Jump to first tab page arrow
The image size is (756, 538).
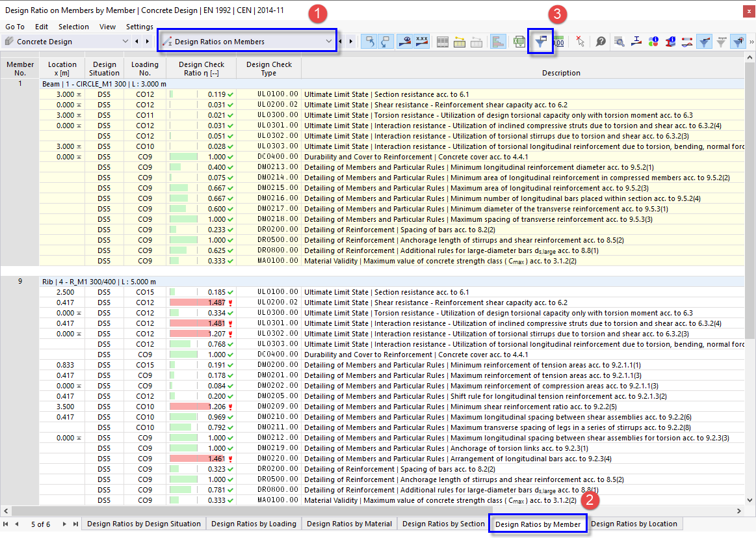click(x=6, y=524)
